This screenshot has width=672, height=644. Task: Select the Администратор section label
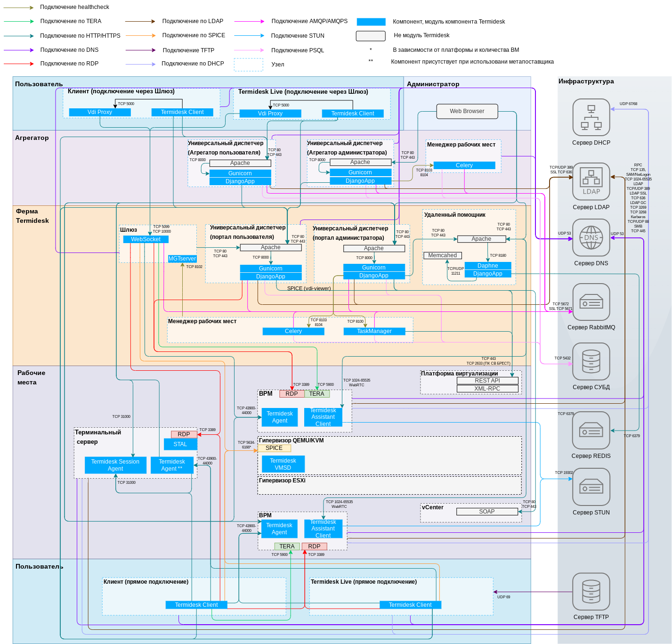(433, 84)
